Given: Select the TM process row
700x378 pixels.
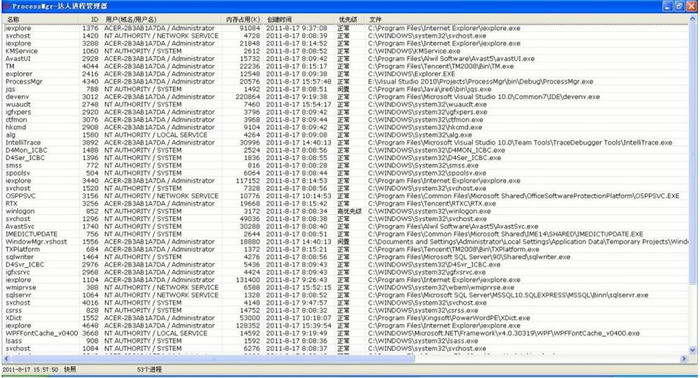Looking at the screenshot, I should (346, 66).
